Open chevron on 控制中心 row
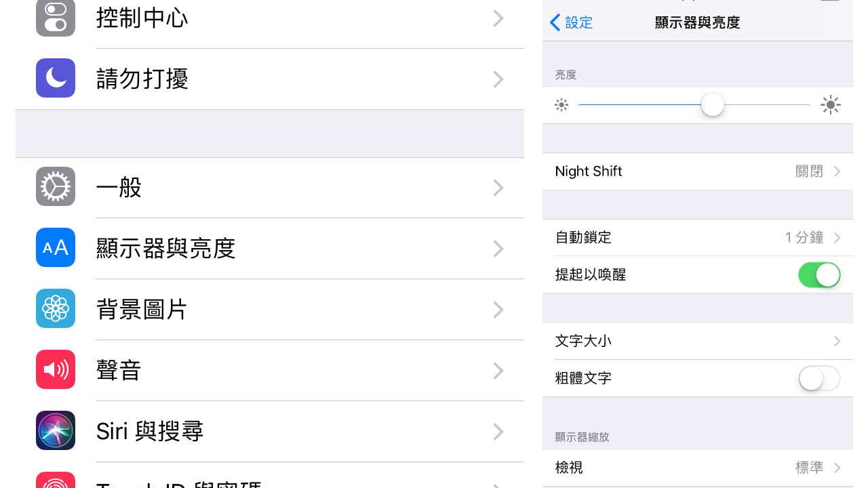Image resolution: width=868 pixels, height=488 pixels. tap(498, 18)
